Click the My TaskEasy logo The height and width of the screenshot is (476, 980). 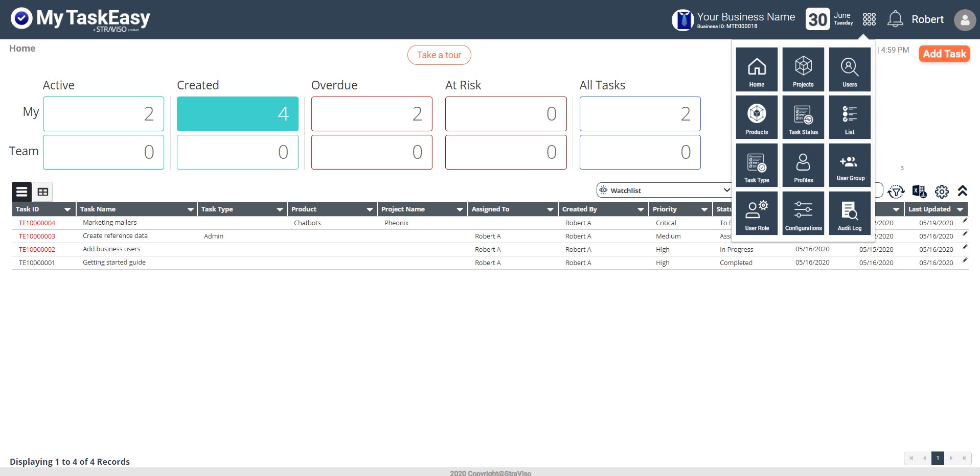click(80, 19)
